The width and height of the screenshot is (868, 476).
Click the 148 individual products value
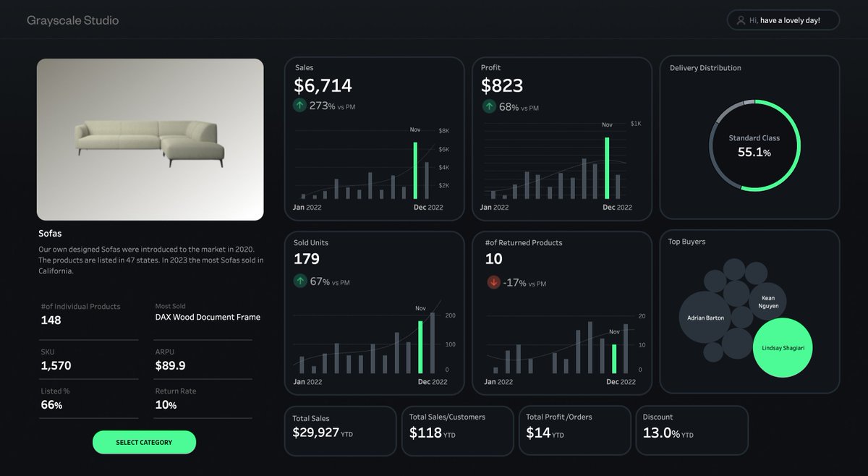pos(51,320)
